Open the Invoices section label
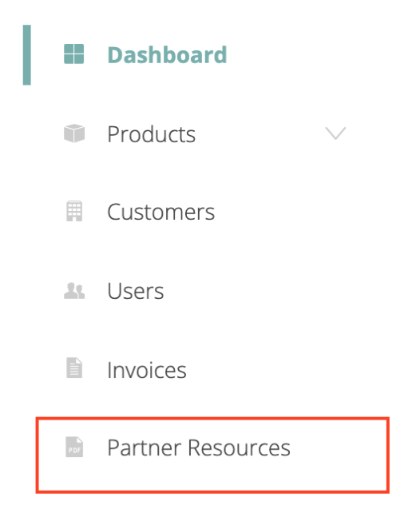This screenshot has width=420, height=521. coord(147,370)
